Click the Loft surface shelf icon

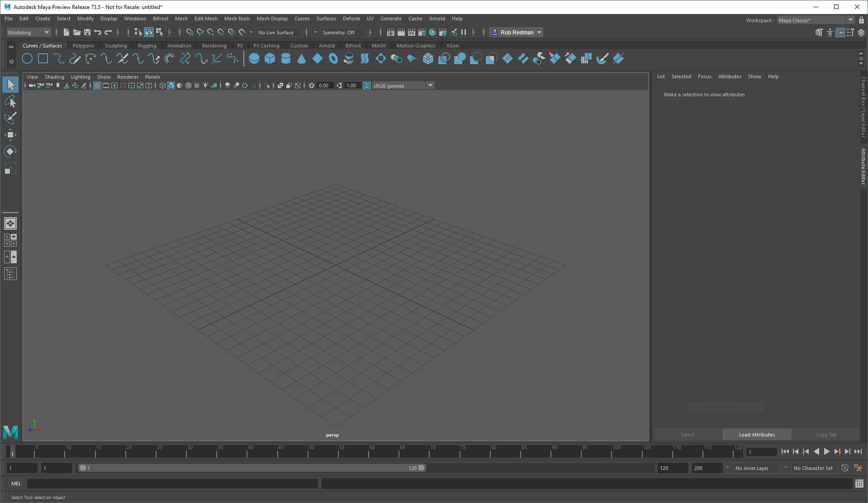pos(365,58)
